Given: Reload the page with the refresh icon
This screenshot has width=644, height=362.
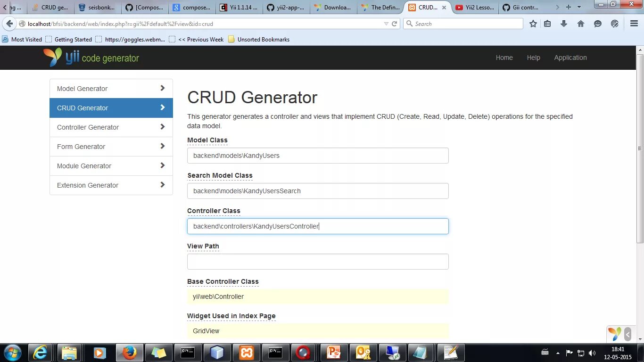Looking at the screenshot, I should [395, 24].
